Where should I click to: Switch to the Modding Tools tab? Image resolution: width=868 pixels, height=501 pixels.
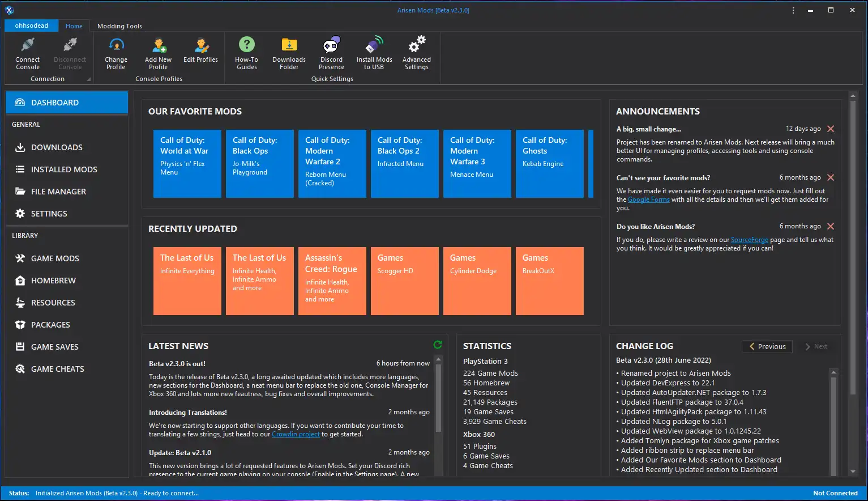click(x=119, y=26)
